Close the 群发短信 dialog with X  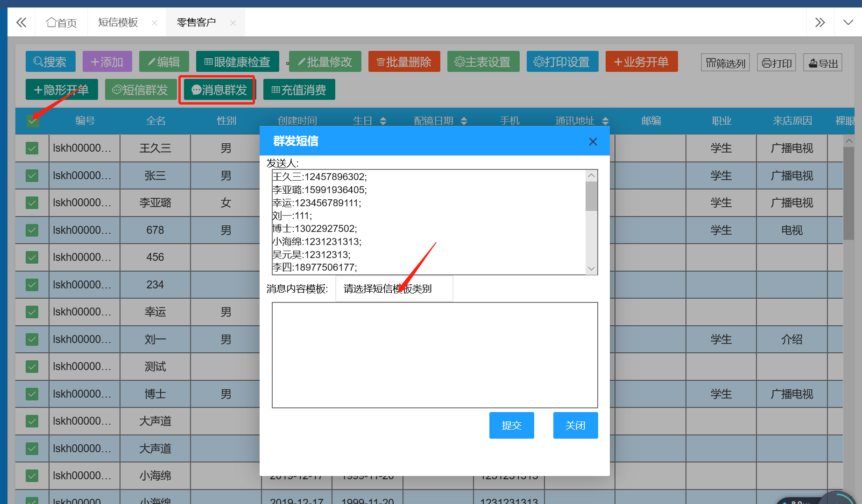593,141
